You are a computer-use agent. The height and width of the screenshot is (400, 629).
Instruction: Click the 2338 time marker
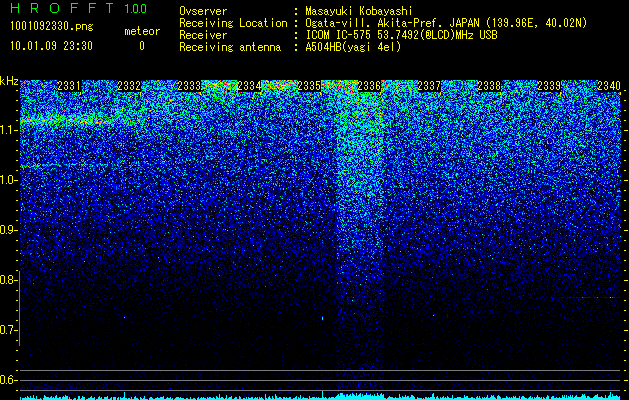click(x=489, y=86)
